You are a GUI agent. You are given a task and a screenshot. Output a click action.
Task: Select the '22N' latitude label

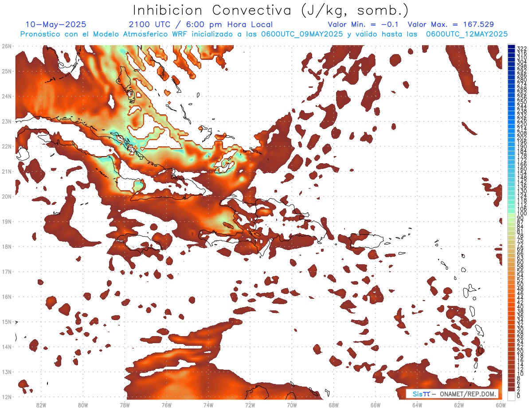(7, 146)
